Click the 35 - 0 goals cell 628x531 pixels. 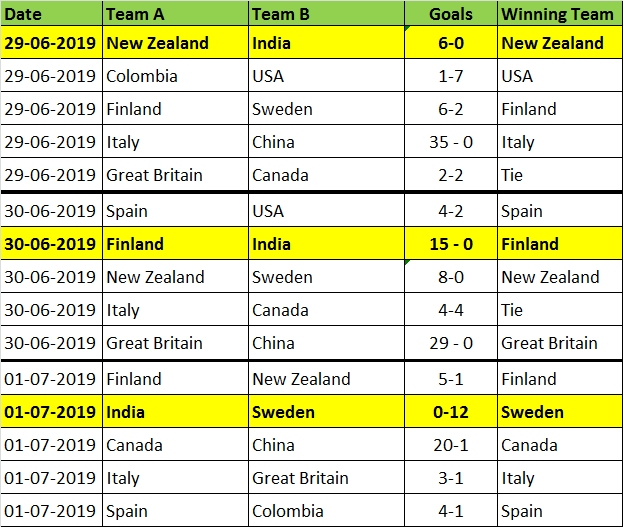451,142
